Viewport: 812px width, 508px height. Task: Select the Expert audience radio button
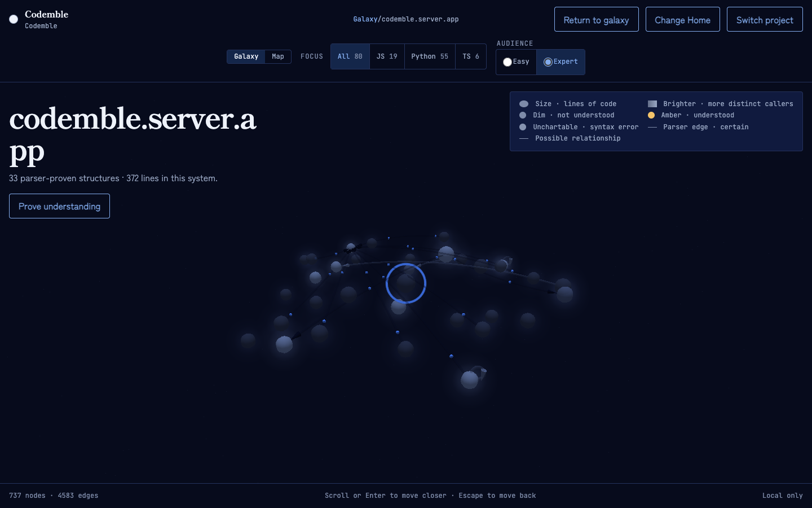coord(548,62)
